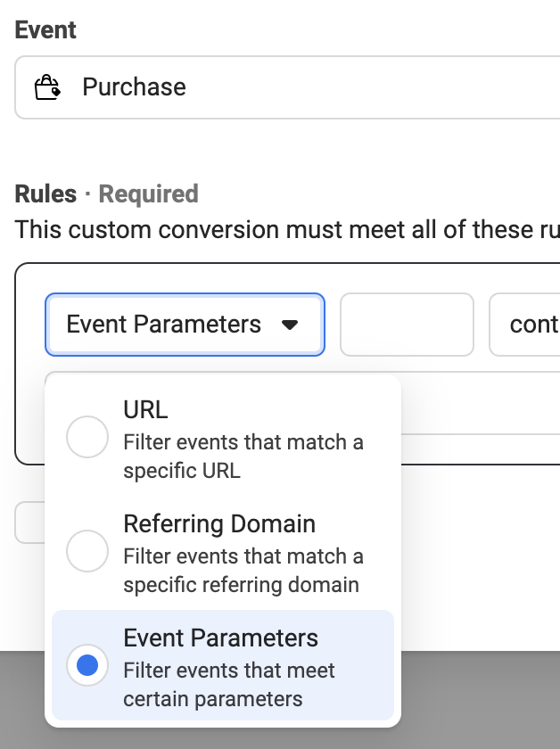Click 'Filter events that meet certain parameters' text
Viewport: 560px width, 749px height.
pyautogui.click(x=229, y=685)
